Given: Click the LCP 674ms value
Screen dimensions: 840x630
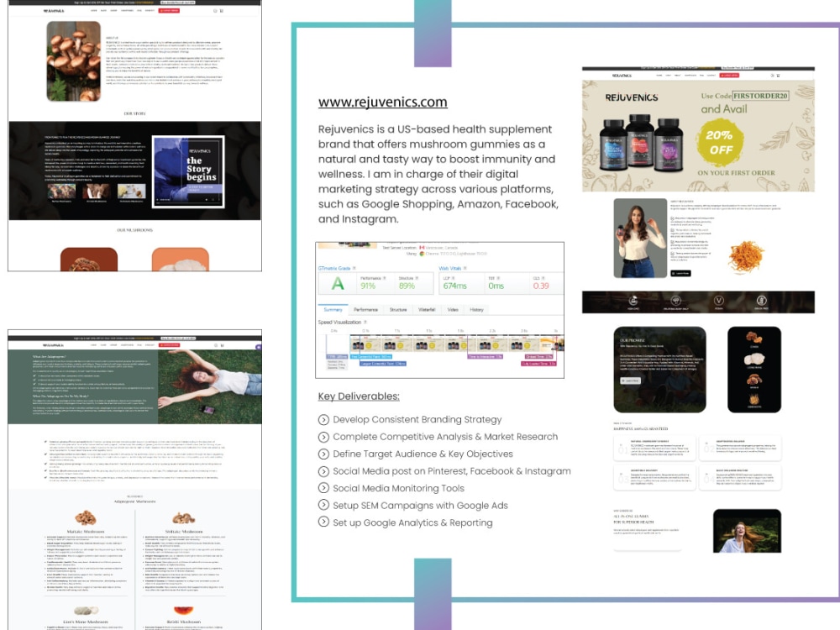Looking at the screenshot, I should [454, 286].
